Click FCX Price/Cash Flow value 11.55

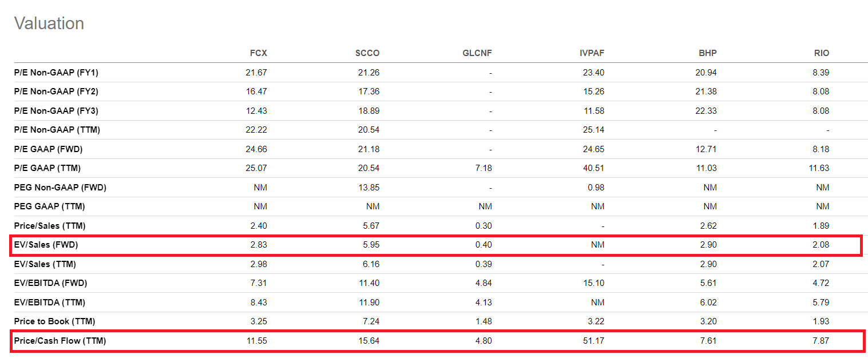pos(257,341)
